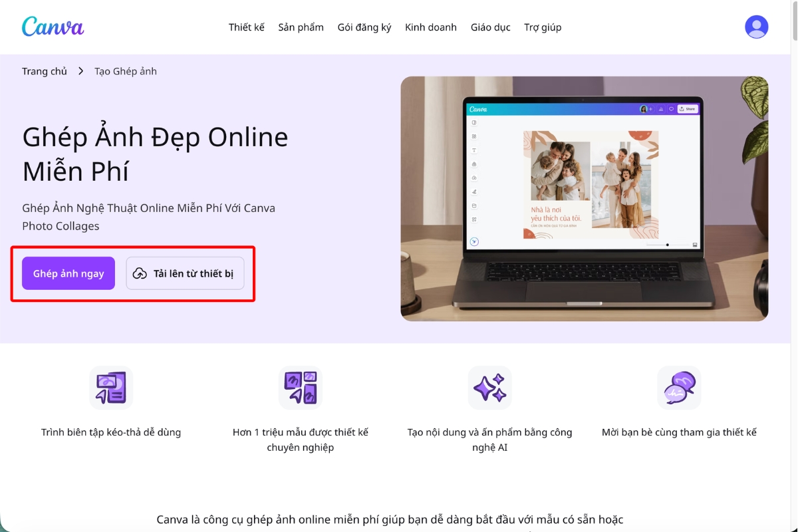Click 'Hơn 1 triệu mẫu được thiết kế' text
The image size is (798, 532).
(301, 432)
